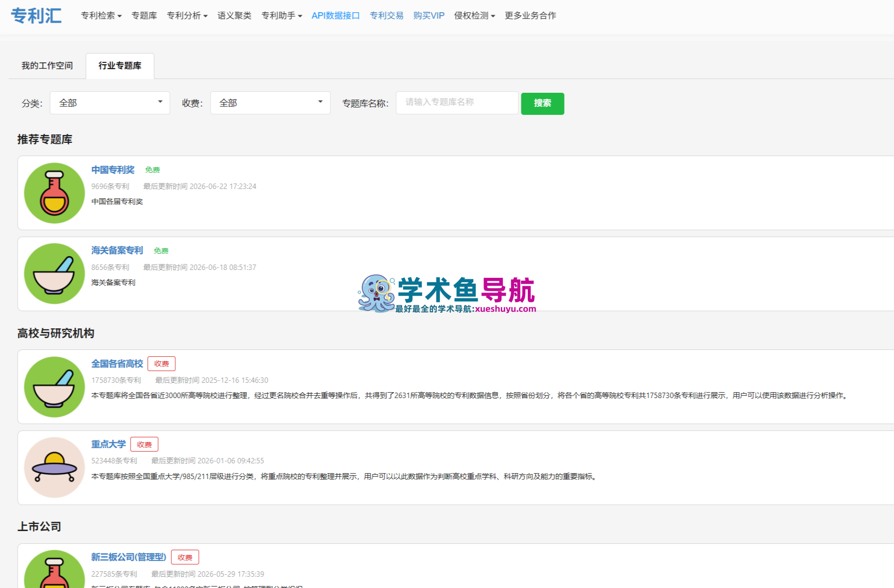Open API数据接口 link

(335, 16)
